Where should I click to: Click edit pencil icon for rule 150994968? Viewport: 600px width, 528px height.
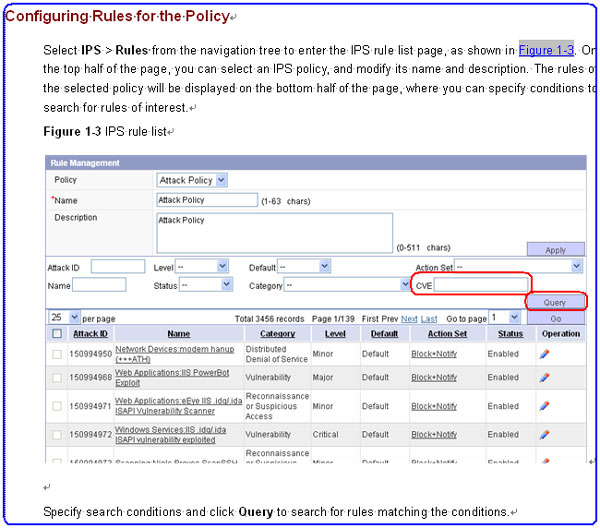tap(544, 378)
